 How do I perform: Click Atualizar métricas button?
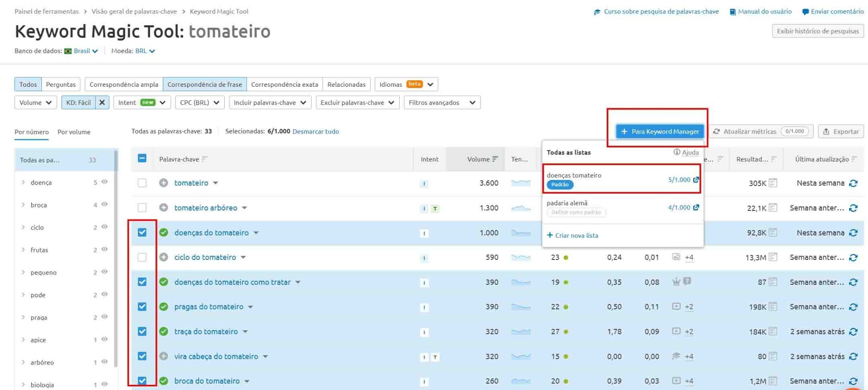tap(761, 131)
